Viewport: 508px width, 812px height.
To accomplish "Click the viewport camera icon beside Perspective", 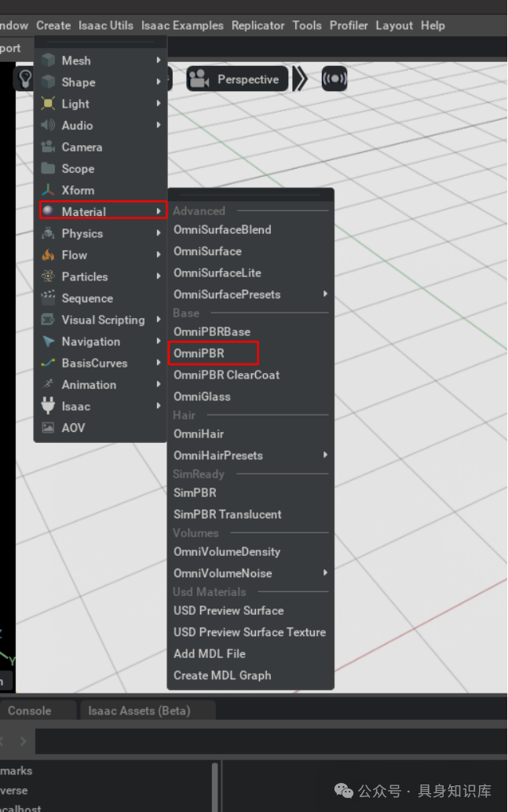I will point(199,79).
